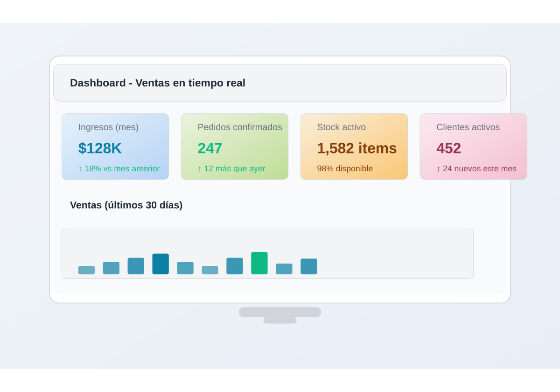Select the bar right after the green bar
Image resolution: width=560 pixels, height=392 pixels.
pyautogui.click(x=284, y=269)
